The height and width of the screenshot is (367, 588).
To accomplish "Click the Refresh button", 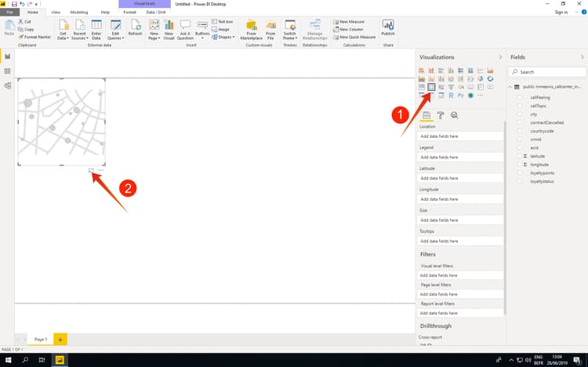I will [x=136, y=27].
